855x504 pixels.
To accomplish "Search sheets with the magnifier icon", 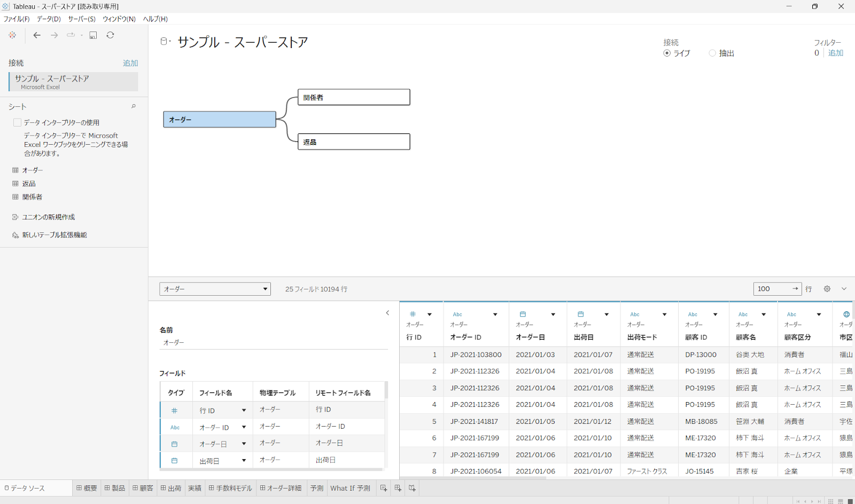I will click(x=134, y=106).
